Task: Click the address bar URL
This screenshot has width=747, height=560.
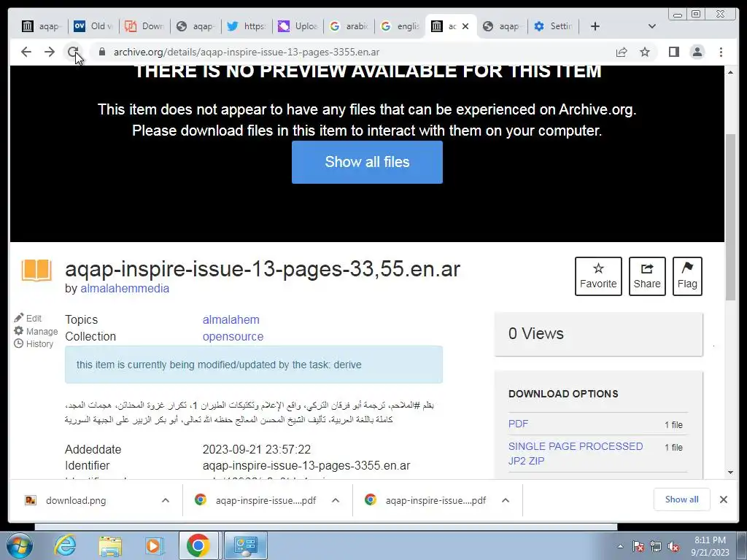Action: pyautogui.click(x=247, y=52)
